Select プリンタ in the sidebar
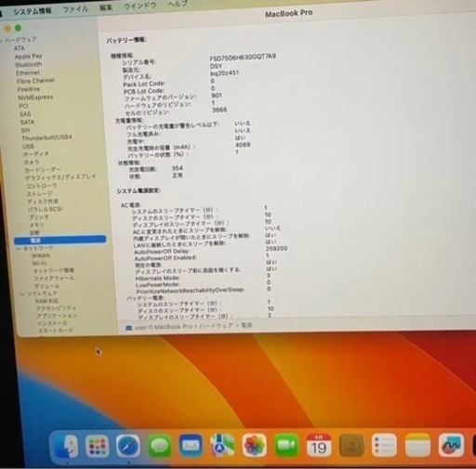 click(x=39, y=217)
